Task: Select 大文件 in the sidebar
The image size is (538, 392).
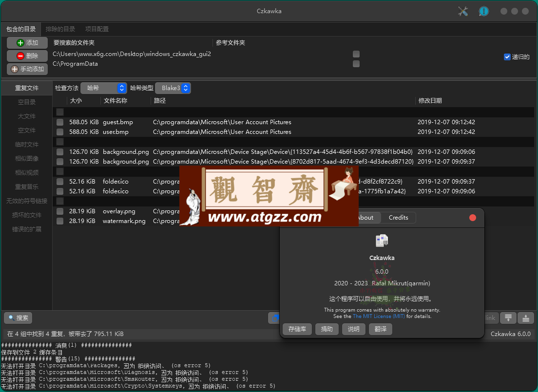Action: tap(27, 116)
